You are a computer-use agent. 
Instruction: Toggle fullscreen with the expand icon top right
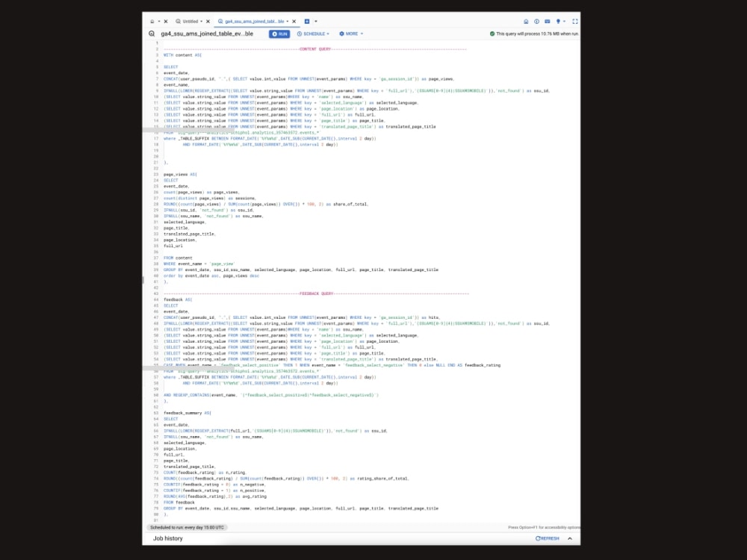575,22
